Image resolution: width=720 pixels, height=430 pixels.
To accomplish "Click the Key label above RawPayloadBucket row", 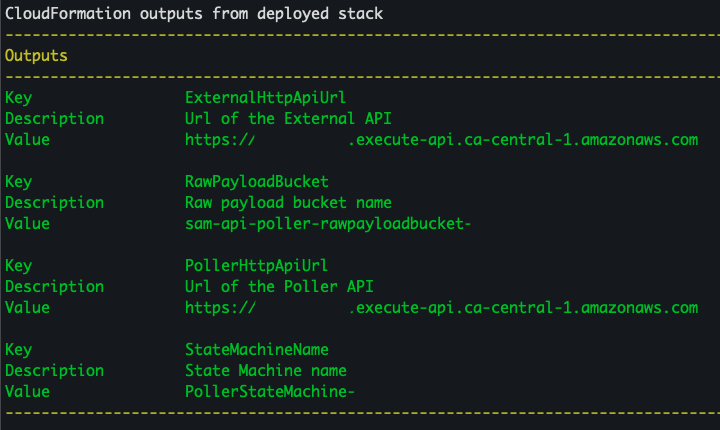I will coord(18,182).
